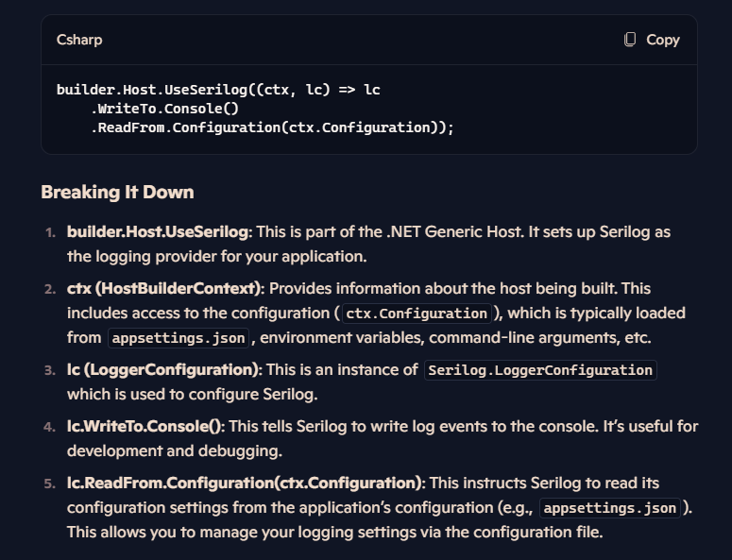Click appsettings.json chip in item 2
The height and width of the screenshot is (560, 732).
(179, 338)
